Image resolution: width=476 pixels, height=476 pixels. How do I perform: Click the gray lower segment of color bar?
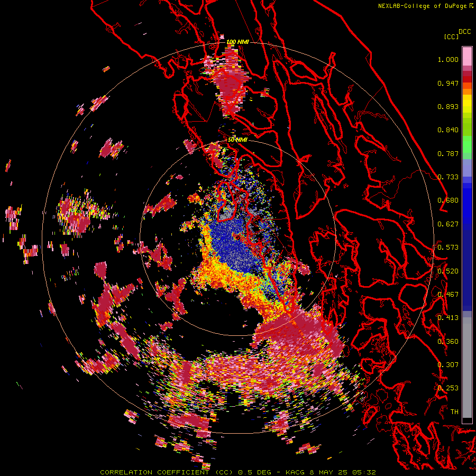click(x=467, y=368)
